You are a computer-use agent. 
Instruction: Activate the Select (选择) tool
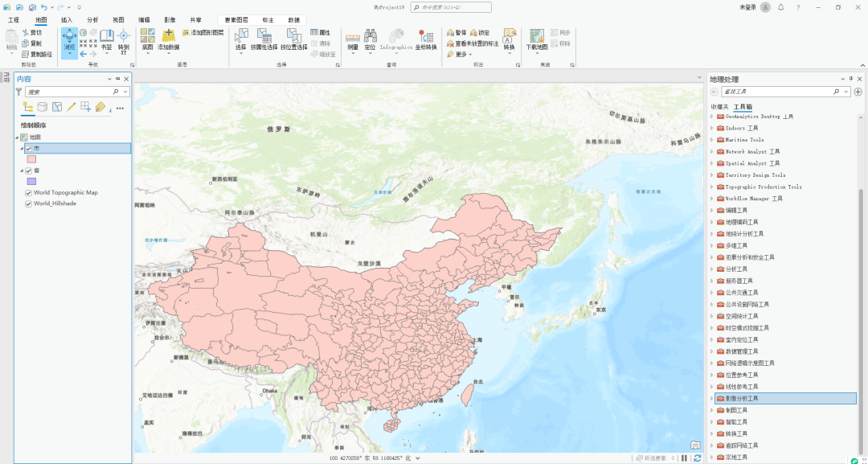241,41
